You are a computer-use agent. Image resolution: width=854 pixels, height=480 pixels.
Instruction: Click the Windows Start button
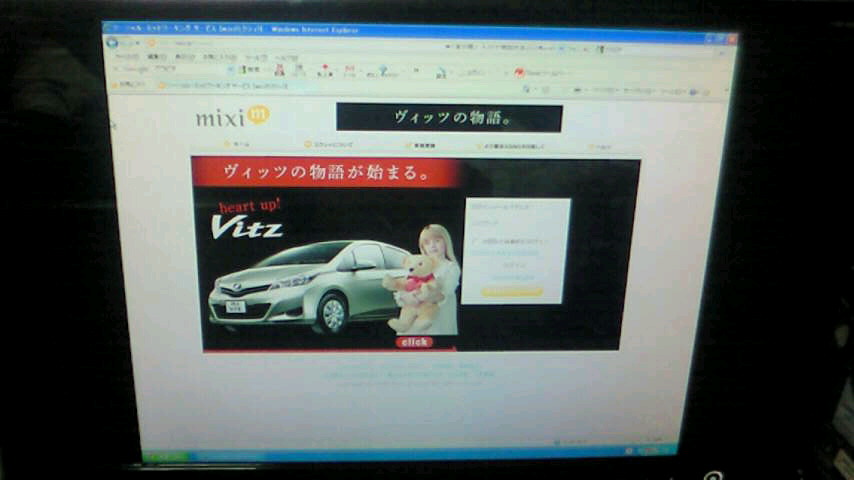coord(166,457)
